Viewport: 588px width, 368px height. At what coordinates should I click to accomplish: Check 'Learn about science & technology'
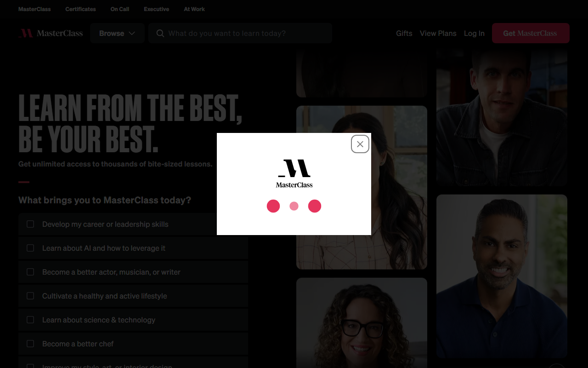click(x=30, y=320)
